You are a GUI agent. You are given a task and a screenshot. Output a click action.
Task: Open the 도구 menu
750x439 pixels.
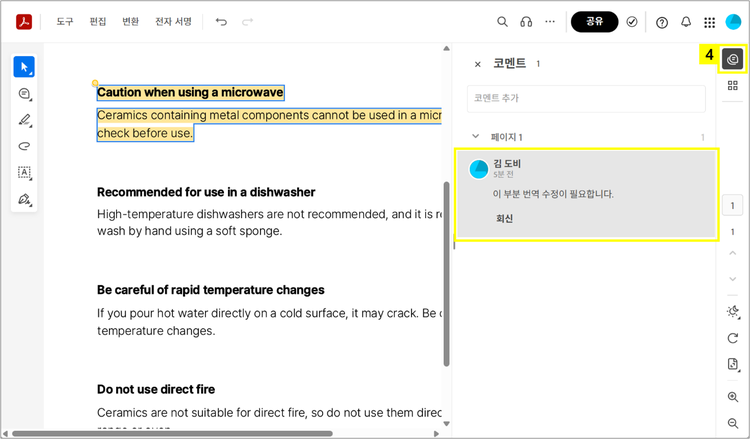pyautogui.click(x=65, y=22)
